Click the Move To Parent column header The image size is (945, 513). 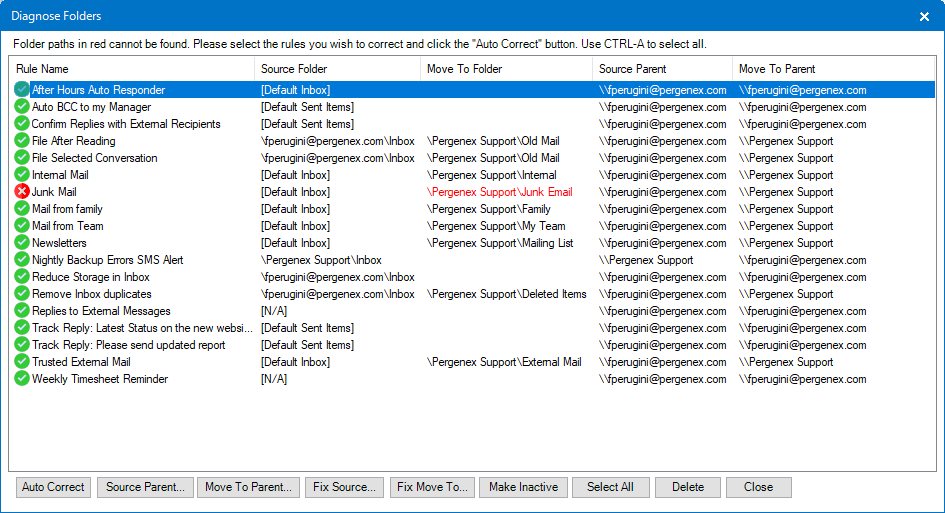834,69
